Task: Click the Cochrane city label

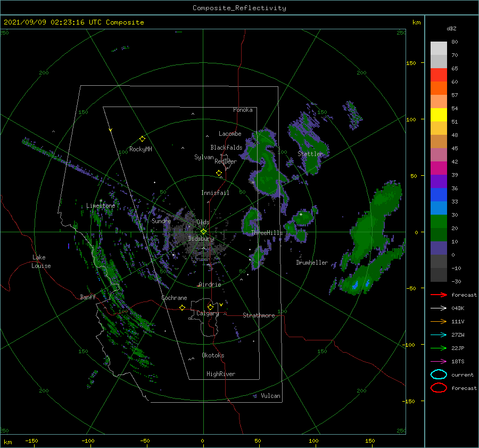Action: pos(174,298)
